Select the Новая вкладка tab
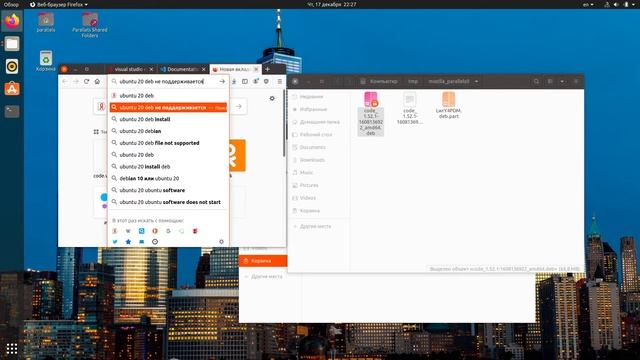 pyautogui.click(x=235, y=69)
